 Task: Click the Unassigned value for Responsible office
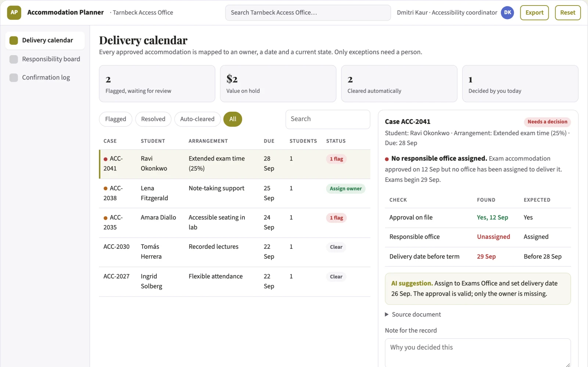[x=494, y=237]
